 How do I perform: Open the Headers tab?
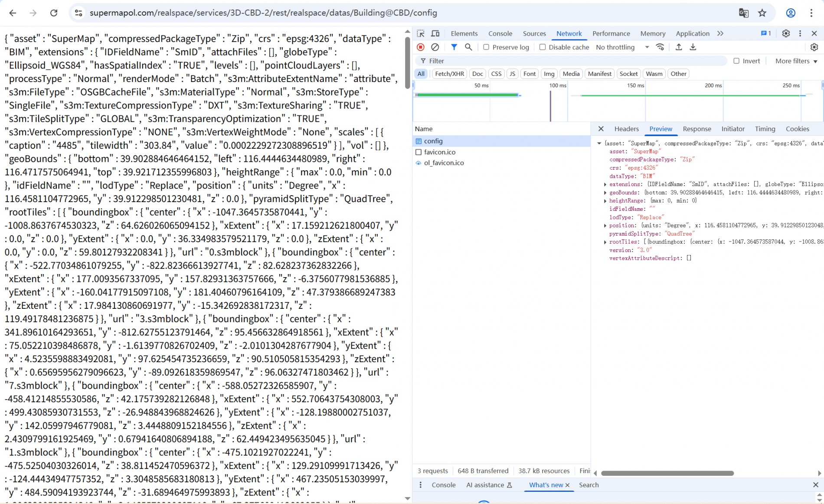pyautogui.click(x=626, y=129)
